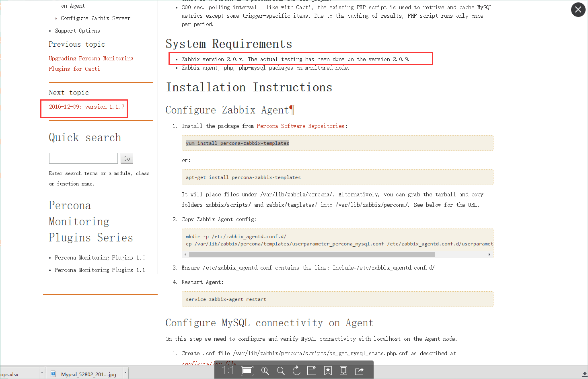The width and height of the screenshot is (588, 379).
Task: Click the Installation Instructions heading
Action: click(249, 87)
